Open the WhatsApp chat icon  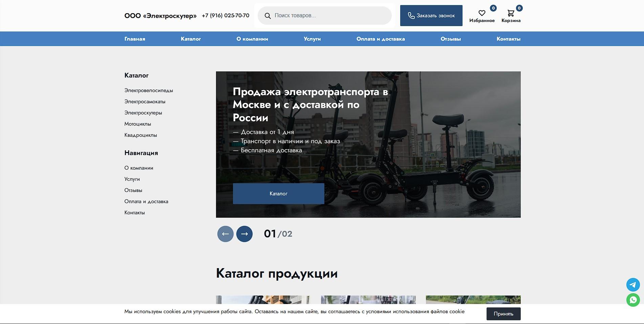tap(632, 300)
